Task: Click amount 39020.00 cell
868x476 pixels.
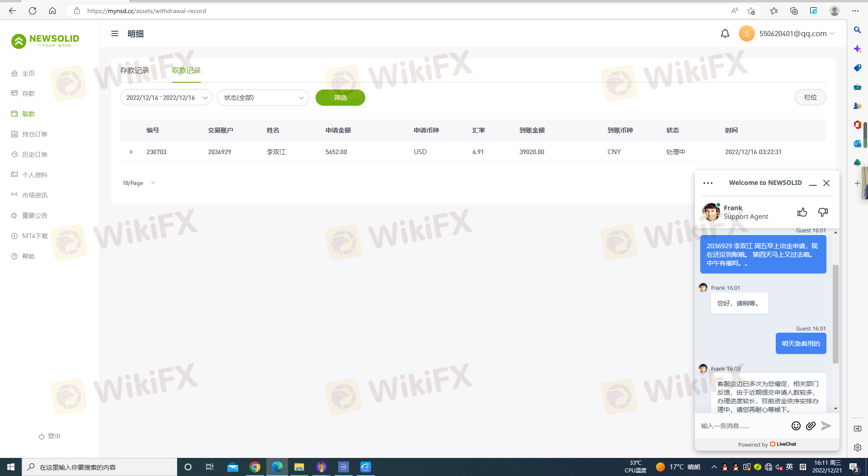Action: [x=532, y=152]
